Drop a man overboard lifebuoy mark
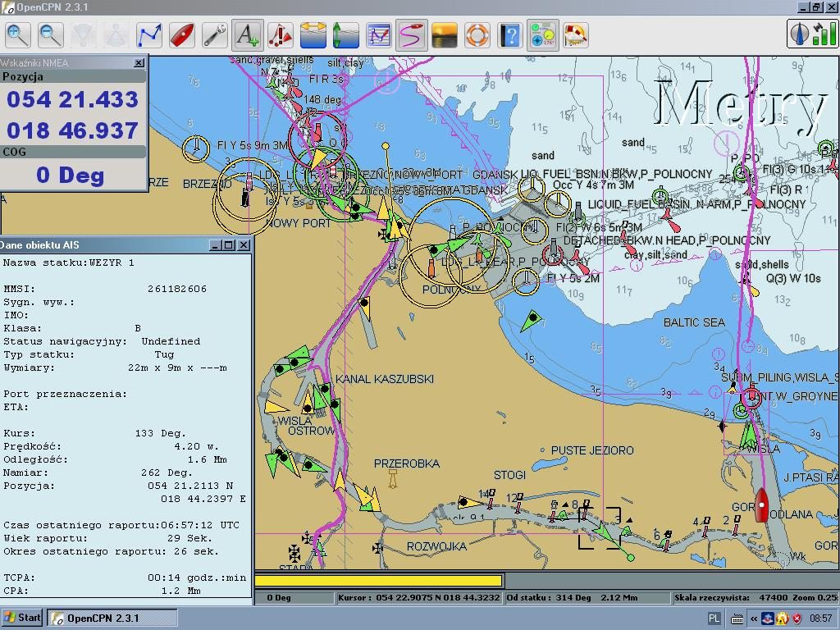Image resolution: width=840 pixels, height=630 pixels. (477, 35)
